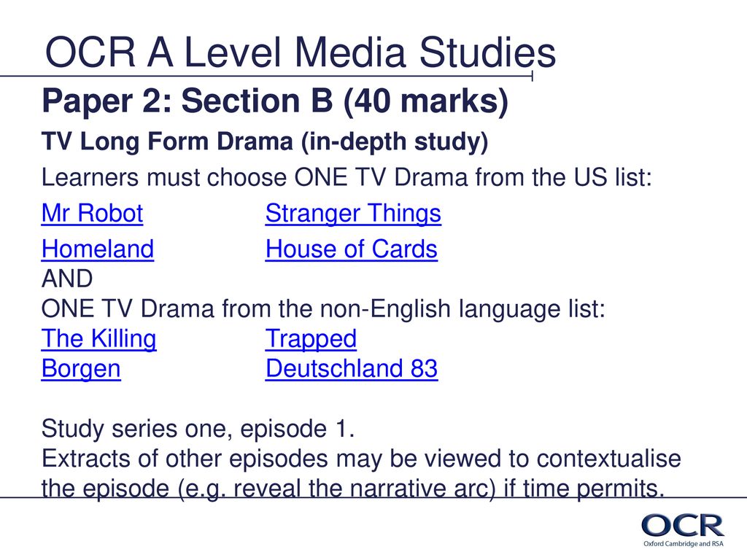Click the OCR logo in the corner
747x560 pixels.
(x=682, y=525)
